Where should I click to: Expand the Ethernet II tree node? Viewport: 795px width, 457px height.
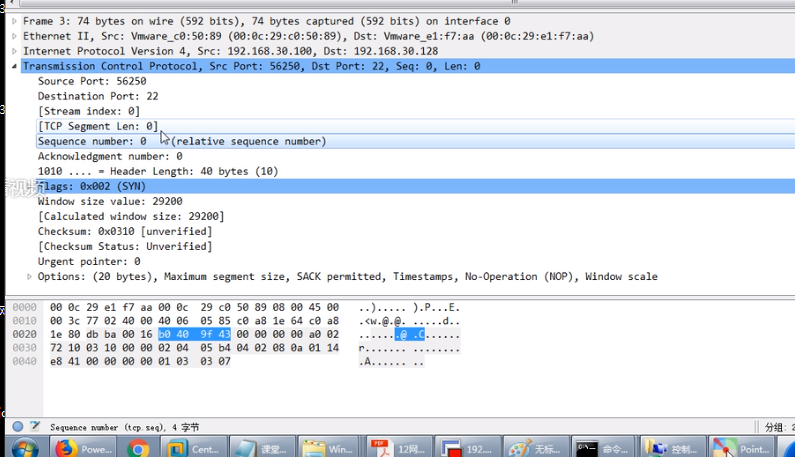(x=14, y=36)
